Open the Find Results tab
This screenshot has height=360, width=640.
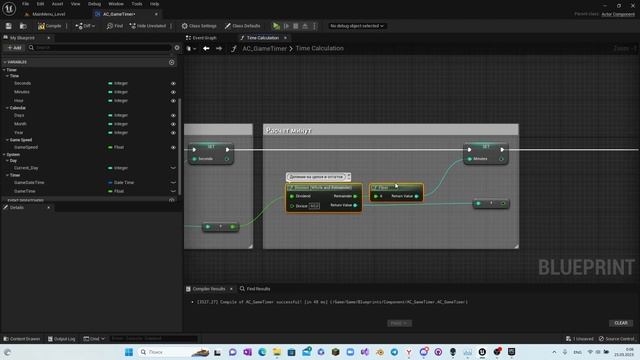[x=255, y=289]
